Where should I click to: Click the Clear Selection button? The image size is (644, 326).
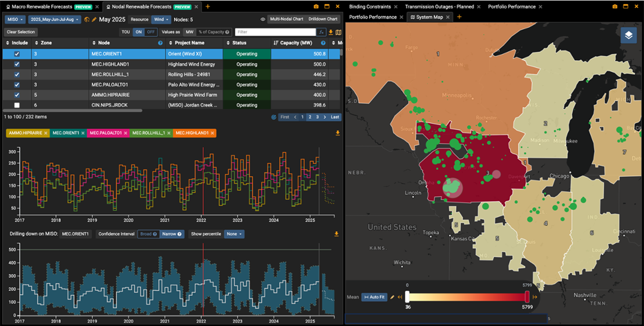click(x=21, y=32)
